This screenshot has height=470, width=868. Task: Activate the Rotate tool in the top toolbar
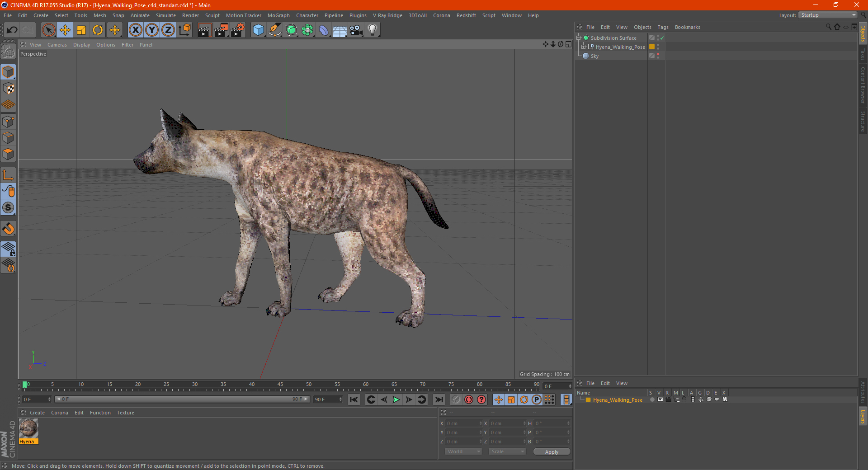tap(98, 30)
